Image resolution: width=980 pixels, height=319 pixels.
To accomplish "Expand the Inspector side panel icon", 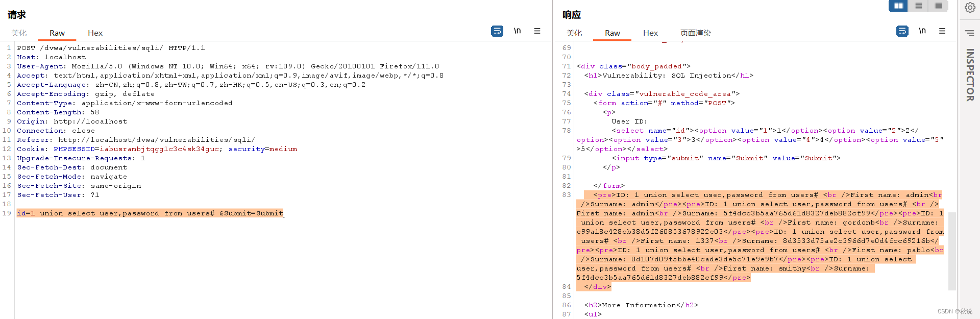I will pyautogui.click(x=970, y=33).
